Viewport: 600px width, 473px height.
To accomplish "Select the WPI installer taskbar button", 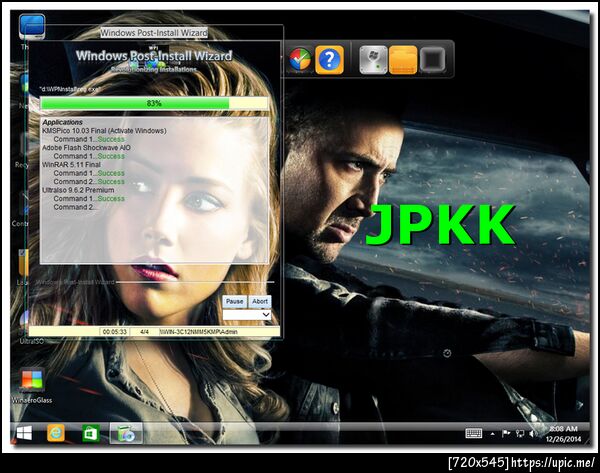I will click(x=126, y=433).
